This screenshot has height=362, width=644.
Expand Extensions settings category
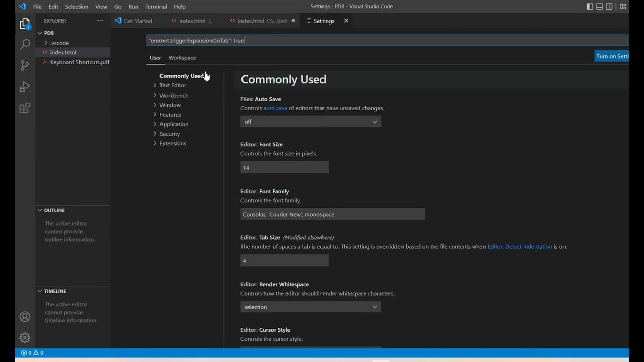[x=173, y=143]
